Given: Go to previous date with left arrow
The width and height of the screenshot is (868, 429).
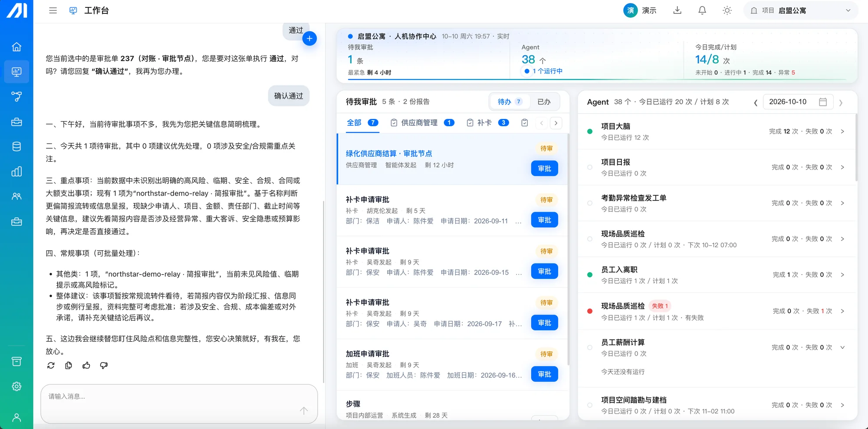Looking at the screenshot, I should pos(756,102).
